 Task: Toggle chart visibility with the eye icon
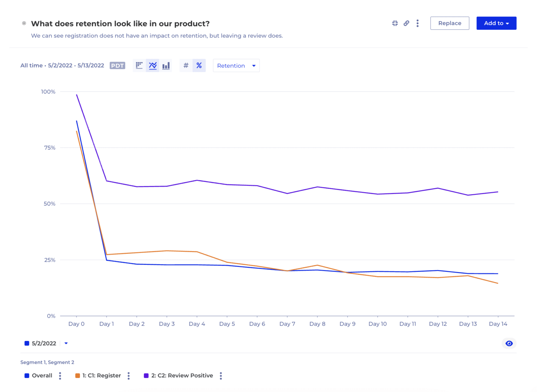pyautogui.click(x=509, y=343)
